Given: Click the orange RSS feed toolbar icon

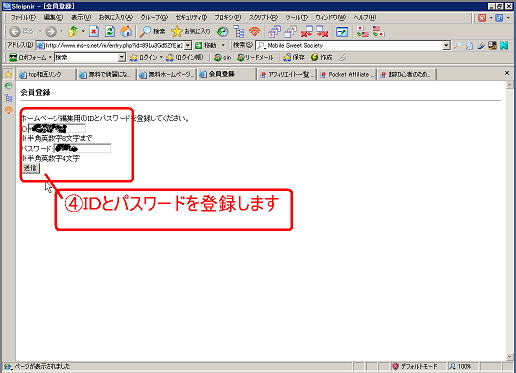Looking at the screenshot, I should coord(255,31).
